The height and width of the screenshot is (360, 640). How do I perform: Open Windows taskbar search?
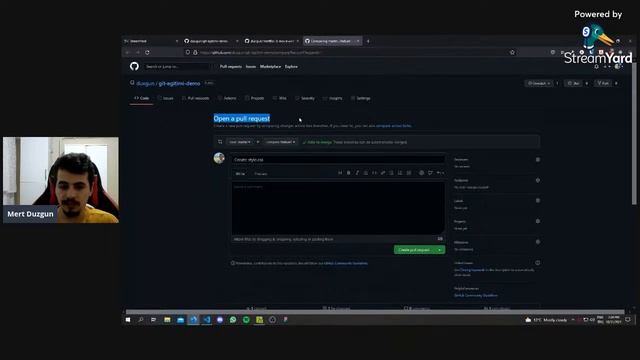(141, 320)
